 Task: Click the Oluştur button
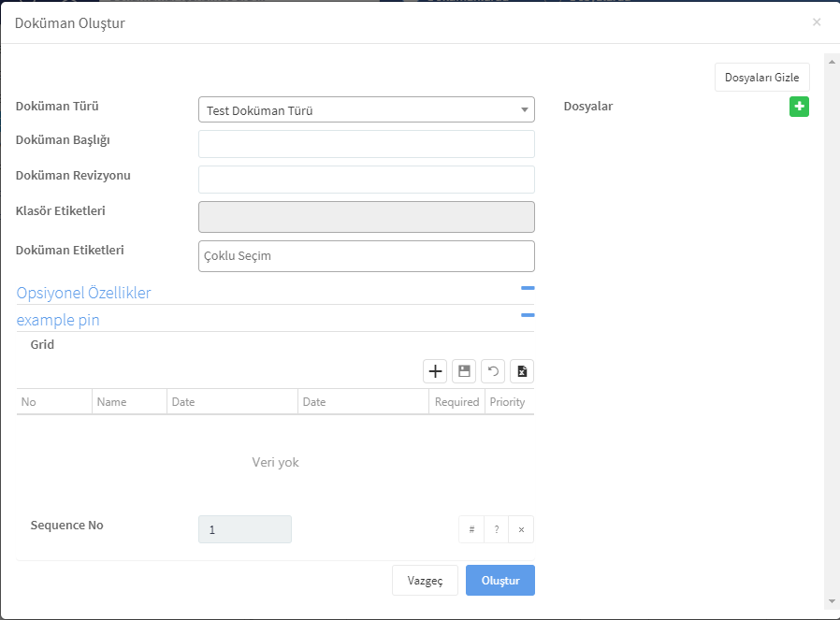point(500,581)
